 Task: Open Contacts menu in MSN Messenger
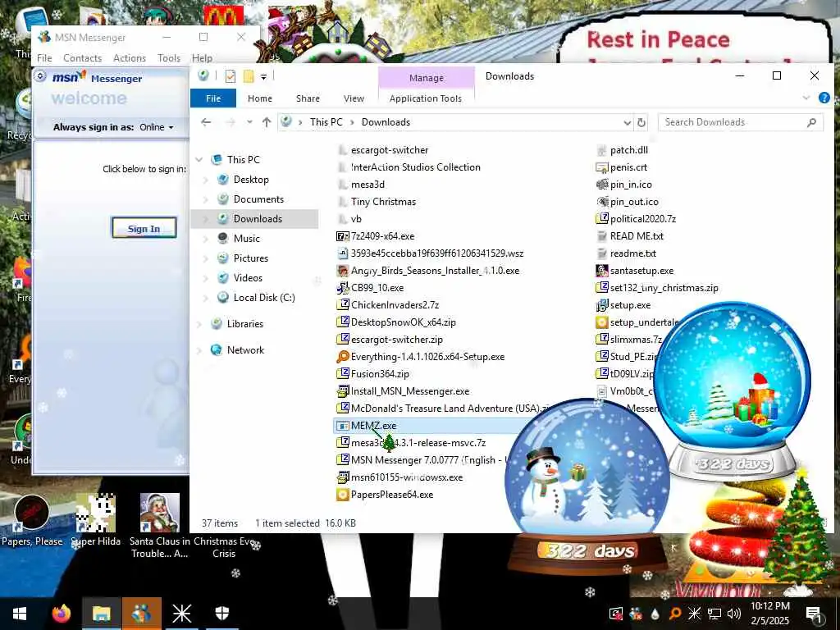83,58
